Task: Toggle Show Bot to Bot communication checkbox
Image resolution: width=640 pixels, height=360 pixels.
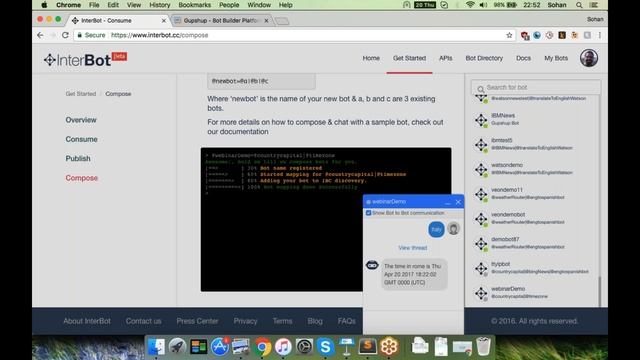Action: pyautogui.click(x=369, y=213)
